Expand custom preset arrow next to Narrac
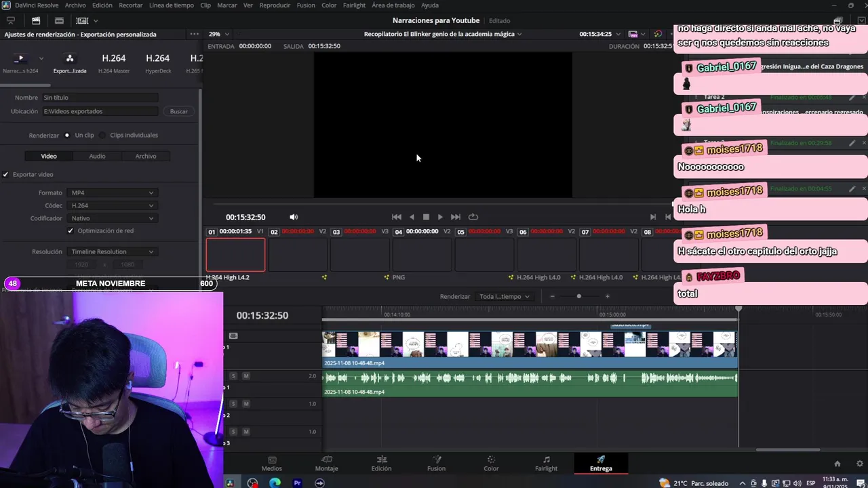The width and height of the screenshot is (868, 488). click(x=41, y=58)
